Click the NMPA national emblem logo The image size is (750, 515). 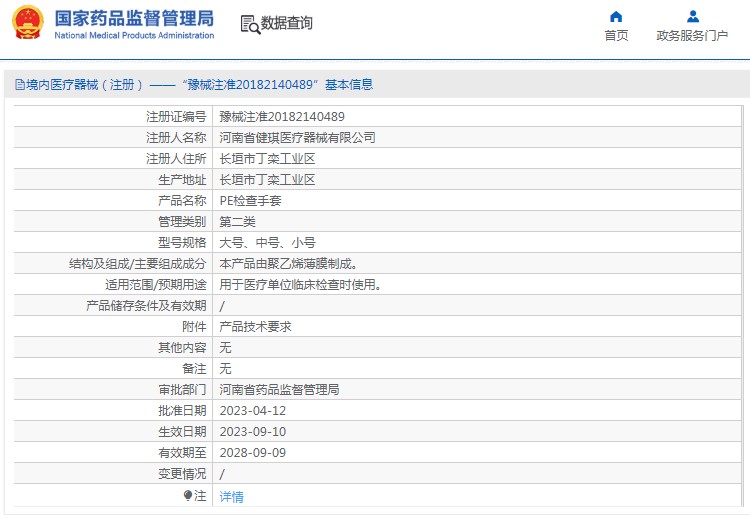coord(27,23)
